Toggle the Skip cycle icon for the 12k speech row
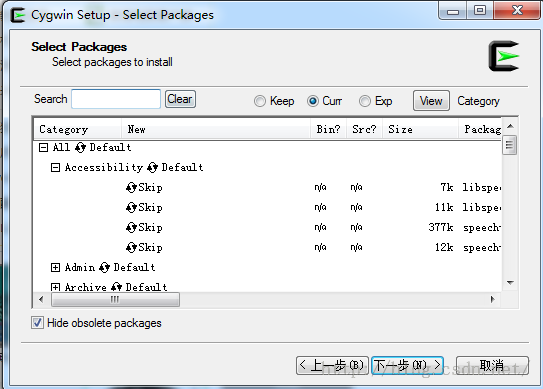This screenshot has width=543, height=389. click(x=131, y=248)
